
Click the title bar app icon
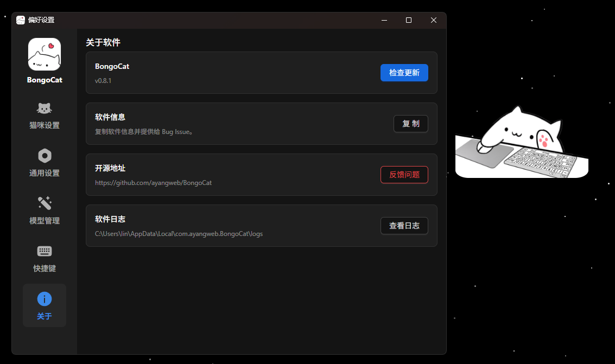(x=21, y=20)
